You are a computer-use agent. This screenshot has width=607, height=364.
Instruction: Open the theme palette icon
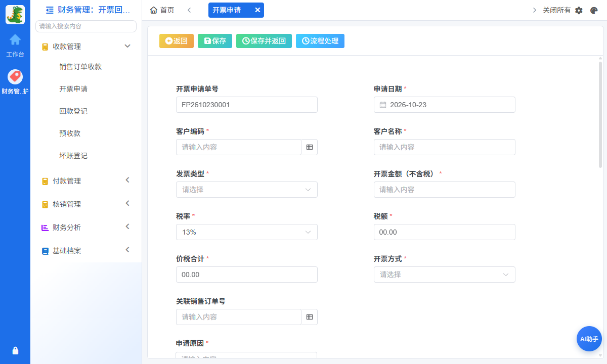click(x=594, y=10)
